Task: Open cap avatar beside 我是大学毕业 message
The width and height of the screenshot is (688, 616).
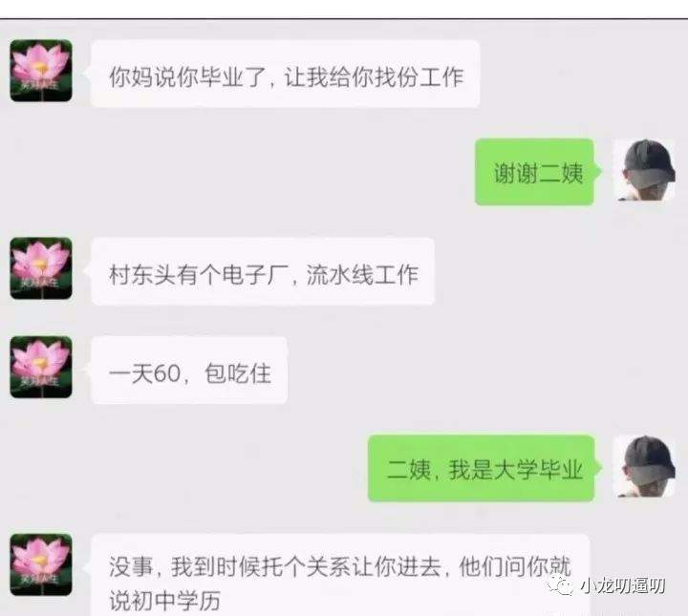Action: [644, 466]
